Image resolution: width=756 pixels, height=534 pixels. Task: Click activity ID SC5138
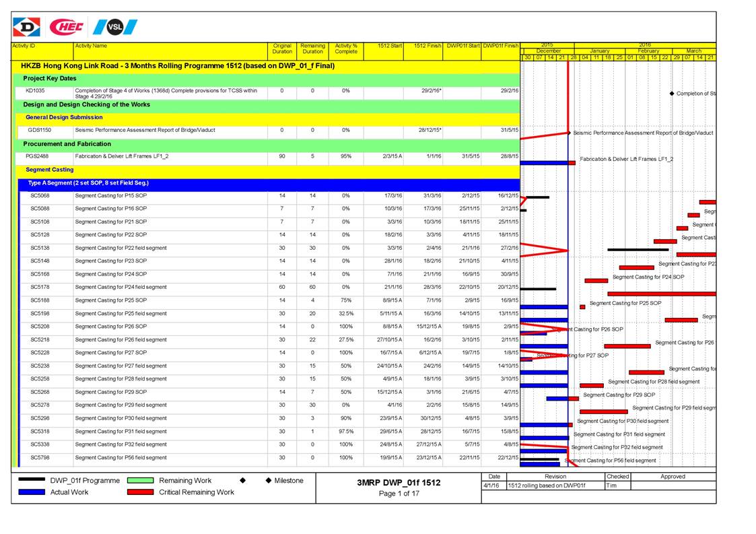click(x=40, y=248)
